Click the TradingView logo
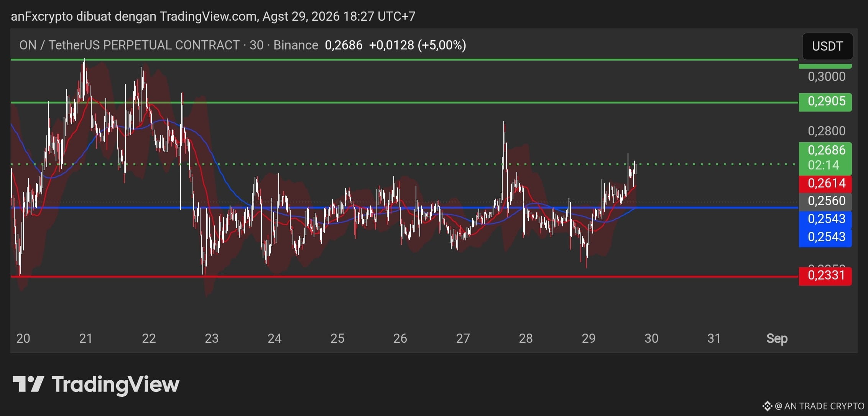The image size is (868, 416). click(x=96, y=384)
